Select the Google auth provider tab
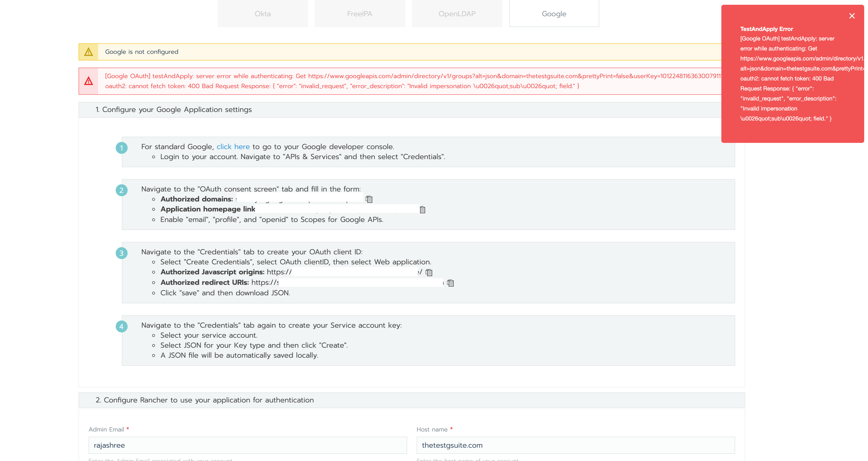The width and height of the screenshot is (868, 461). click(554, 14)
